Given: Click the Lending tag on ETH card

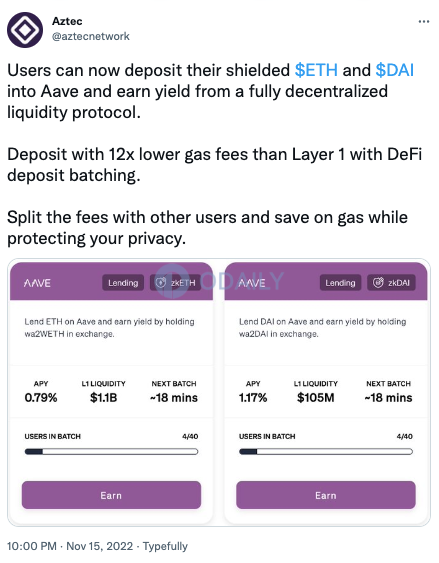Looking at the screenshot, I should (x=123, y=283).
